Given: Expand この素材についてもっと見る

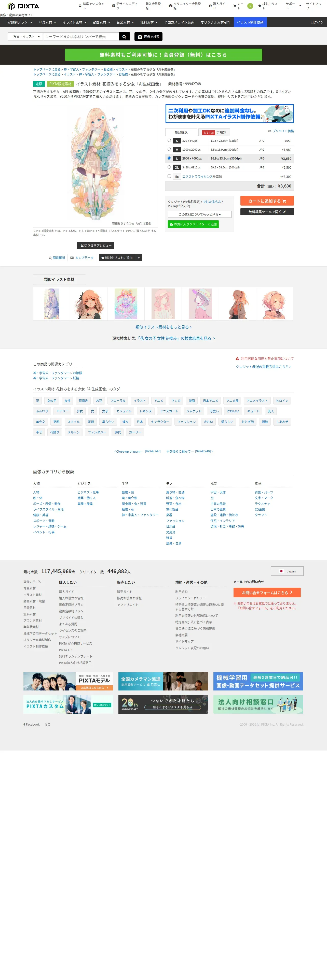Looking at the screenshot, I should click(199, 214).
